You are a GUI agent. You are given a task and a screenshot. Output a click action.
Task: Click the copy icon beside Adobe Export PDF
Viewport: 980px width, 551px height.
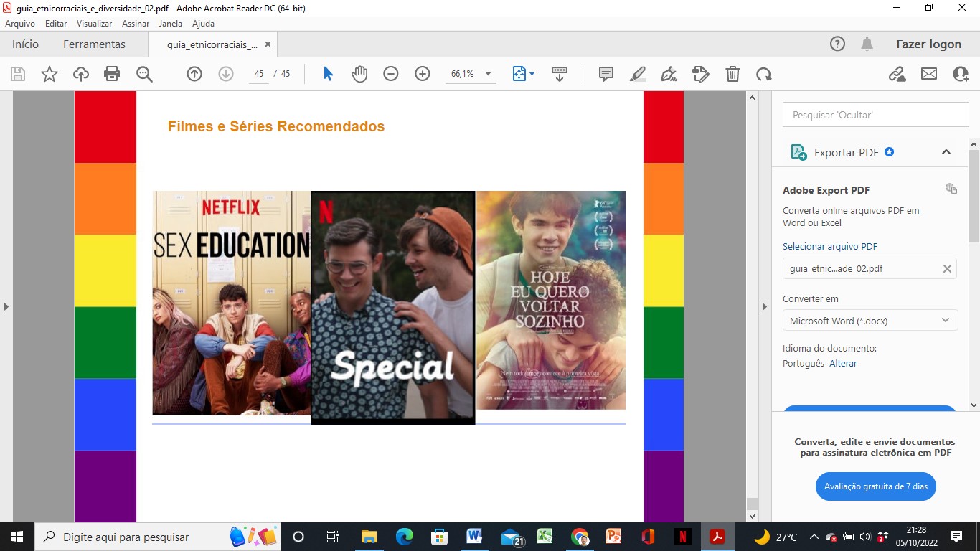click(x=951, y=189)
